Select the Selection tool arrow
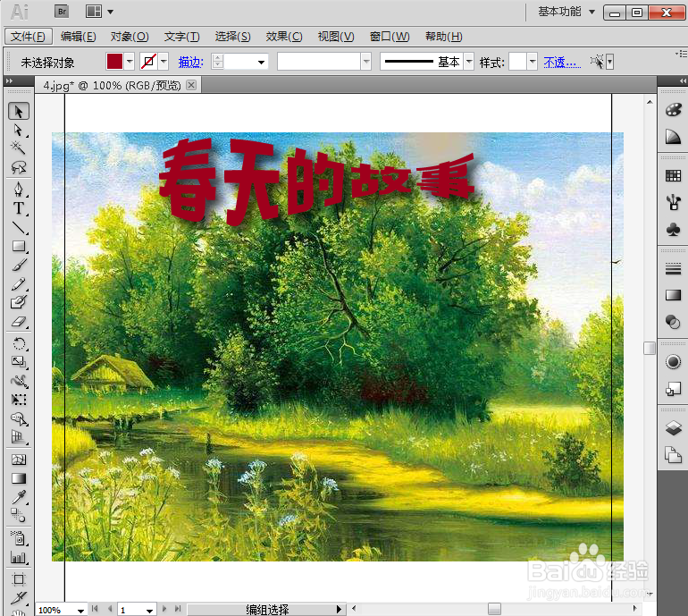This screenshot has width=688, height=616. 19,111
